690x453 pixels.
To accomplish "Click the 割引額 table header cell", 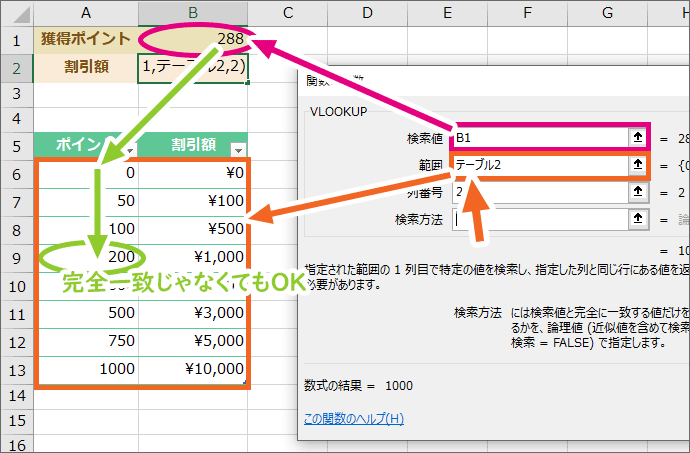I will (x=193, y=146).
